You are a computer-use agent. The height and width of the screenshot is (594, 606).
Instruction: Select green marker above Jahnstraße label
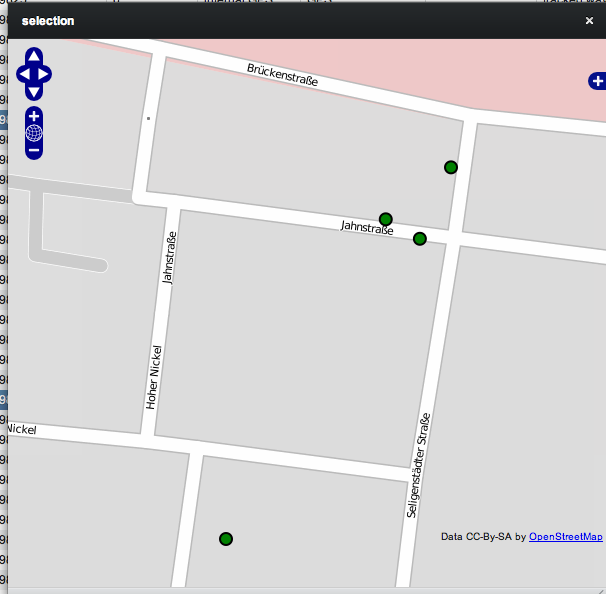tap(386, 219)
